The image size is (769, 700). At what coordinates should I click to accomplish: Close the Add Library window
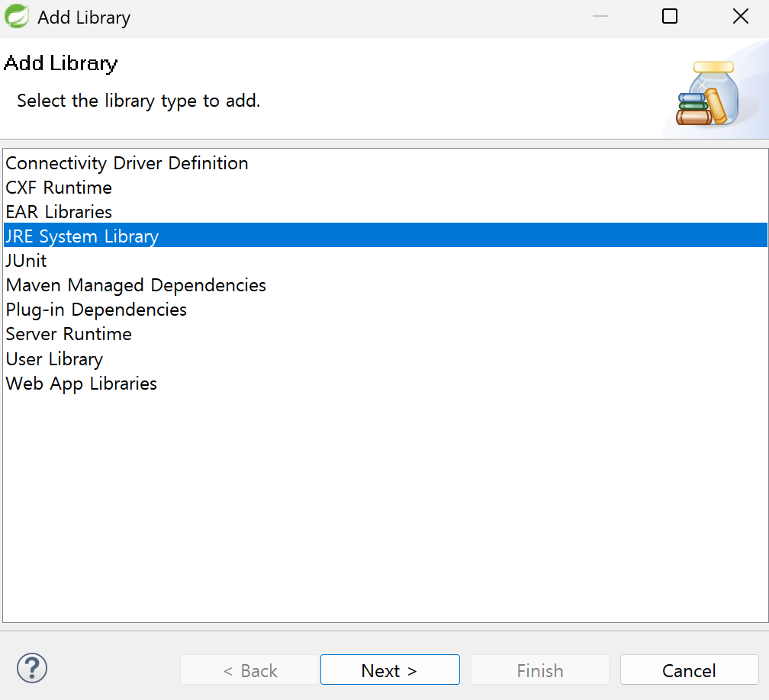741,16
